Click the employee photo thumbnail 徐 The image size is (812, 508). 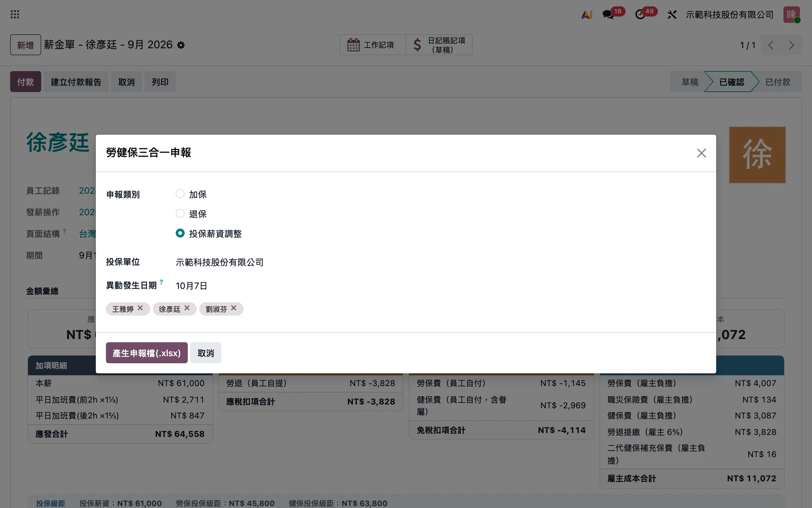(x=757, y=155)
